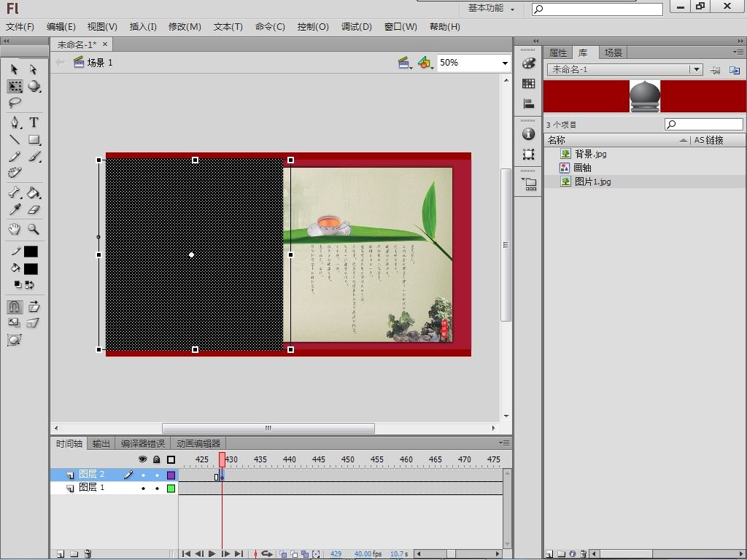The height and width of the screenshot is (560, 747).
Task: Open the Edit Scene dropdown
Action: [406, 63]
